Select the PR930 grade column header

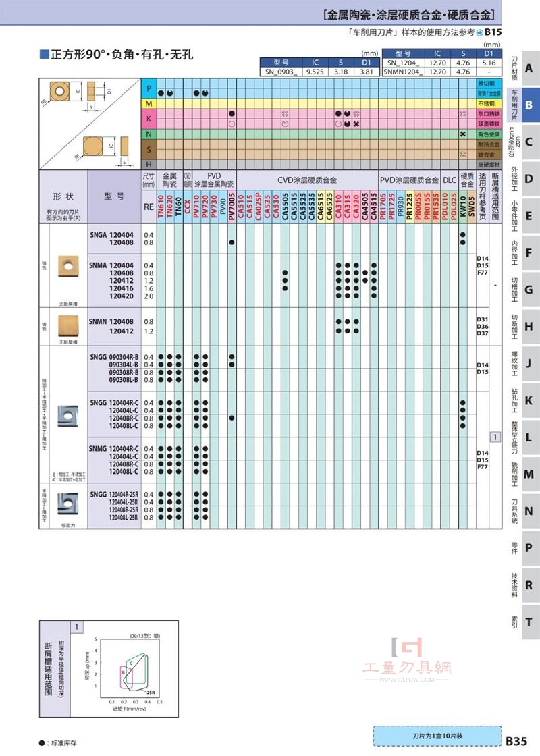pyautogui.click(x=401, y=207)
